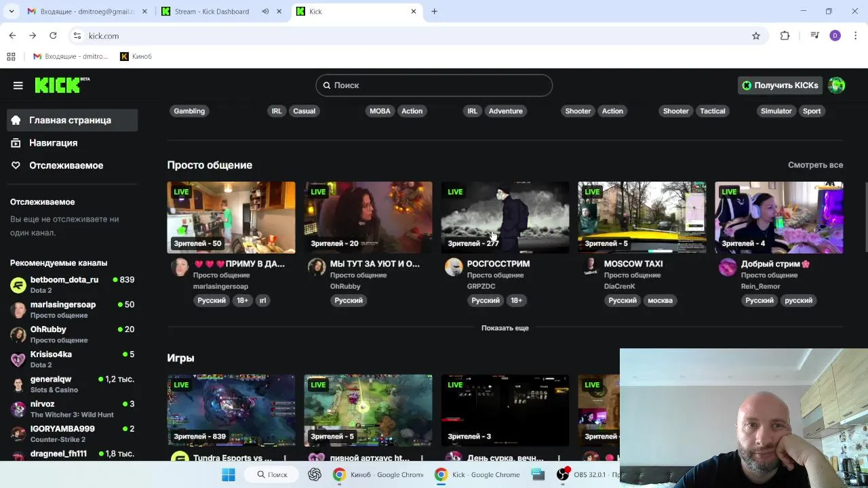This screenshot has width=868, height=488.
Task: Open Windows Start menu
Action: tap(229, 474)
